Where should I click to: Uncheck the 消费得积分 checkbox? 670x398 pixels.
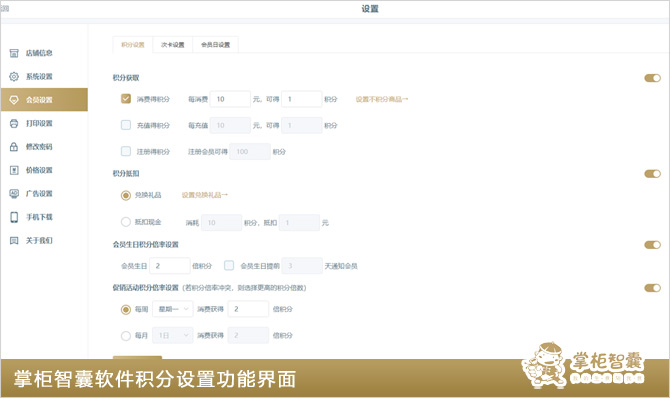[126, 99]
